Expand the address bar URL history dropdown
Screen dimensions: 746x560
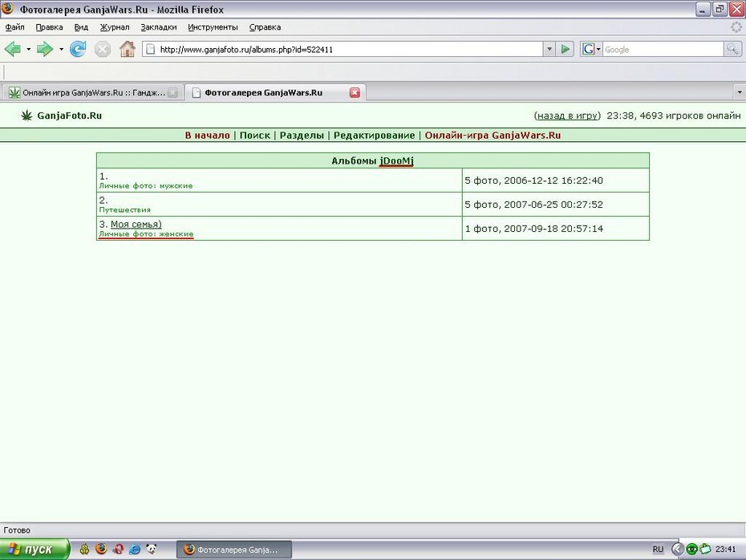tap(549, 49)
